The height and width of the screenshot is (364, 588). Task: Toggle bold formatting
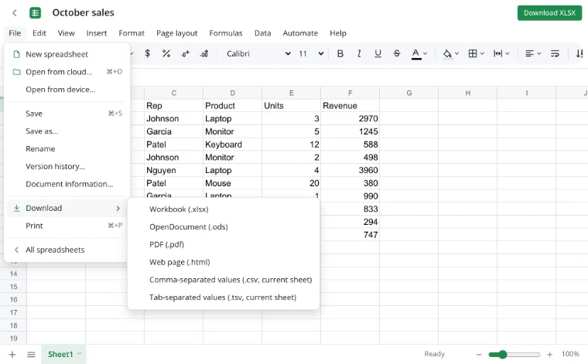pos(340,53)
